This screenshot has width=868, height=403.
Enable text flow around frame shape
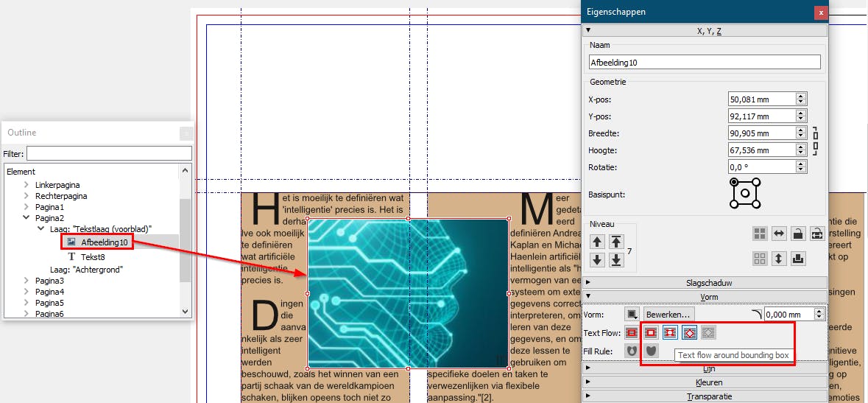pyautogui.click(x=651, y=332)
